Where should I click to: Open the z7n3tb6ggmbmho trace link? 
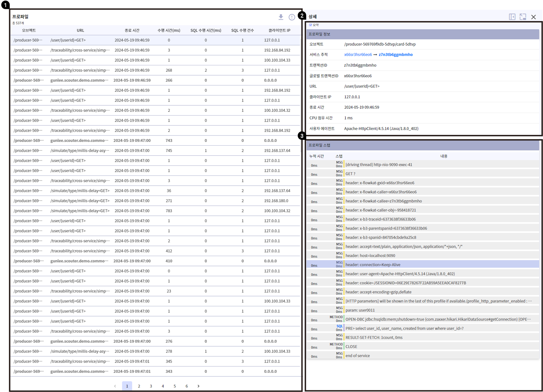point(396,55)
